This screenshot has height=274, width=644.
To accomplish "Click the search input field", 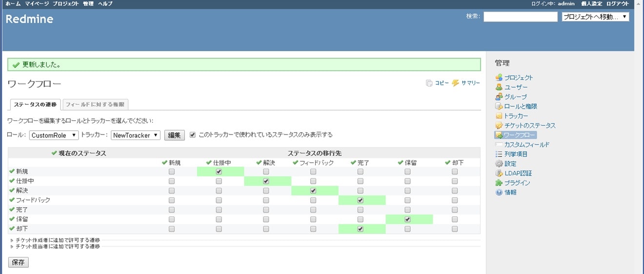I will [521, 17].
